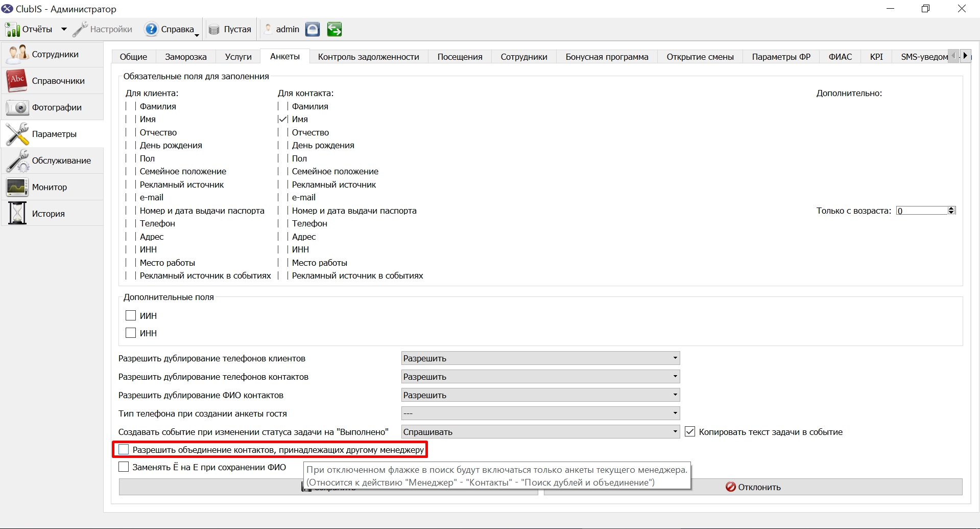Open task status event creation dropdown

pyautogui.click(x=540, y=432)
